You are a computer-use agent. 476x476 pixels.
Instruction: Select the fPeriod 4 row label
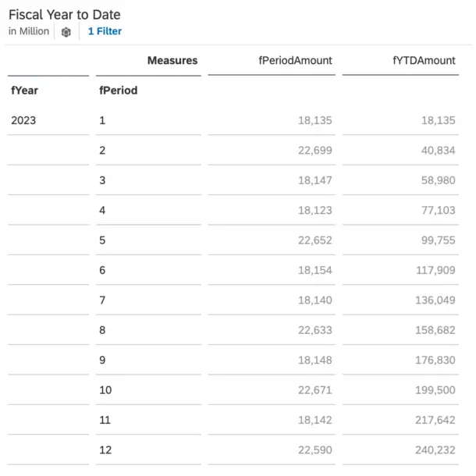point(102,211)
